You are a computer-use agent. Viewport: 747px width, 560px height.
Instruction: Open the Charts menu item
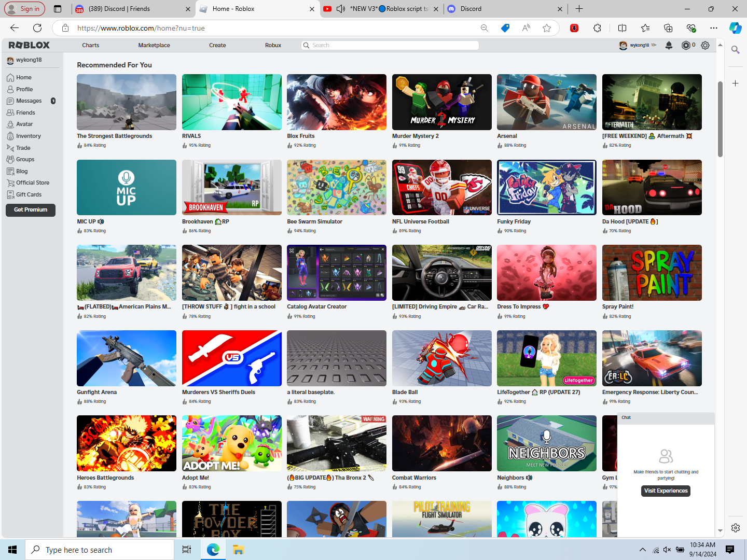coord(91,45)
